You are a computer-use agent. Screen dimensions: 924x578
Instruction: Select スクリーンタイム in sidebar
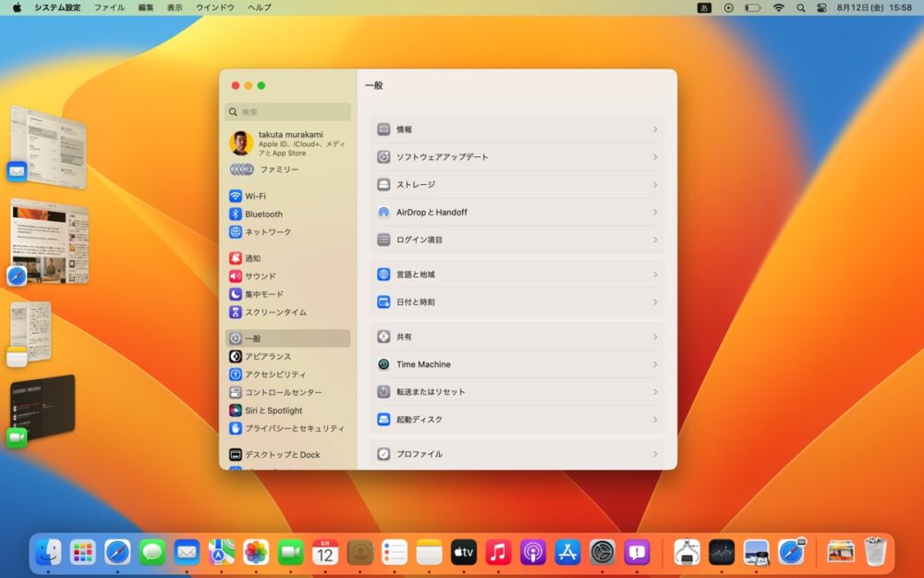pyautogui.click(x=274, y=313)
